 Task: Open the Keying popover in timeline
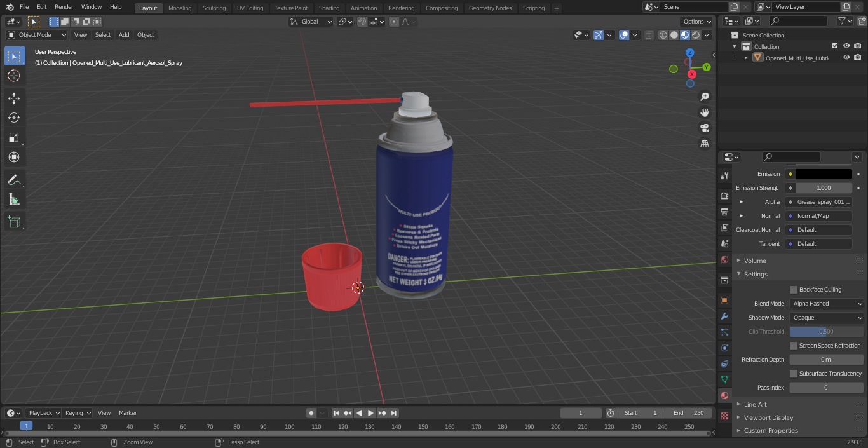(77, 413)
